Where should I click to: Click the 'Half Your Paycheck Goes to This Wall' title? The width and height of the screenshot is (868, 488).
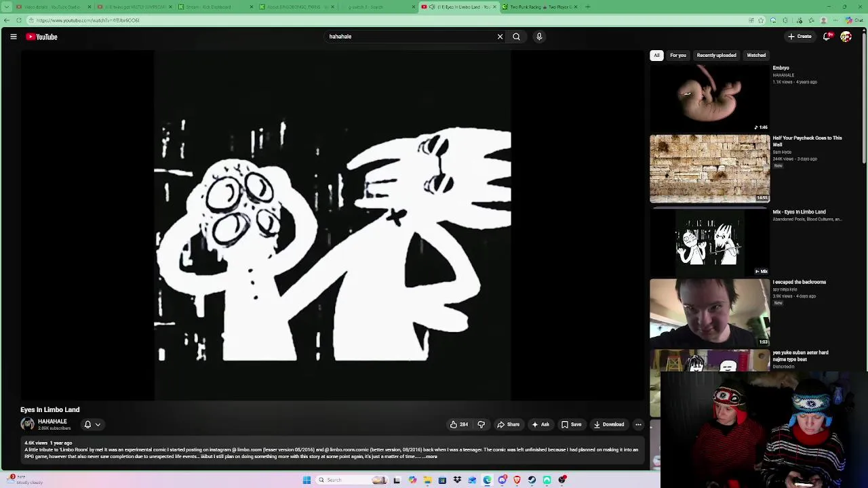coord(807,141)
